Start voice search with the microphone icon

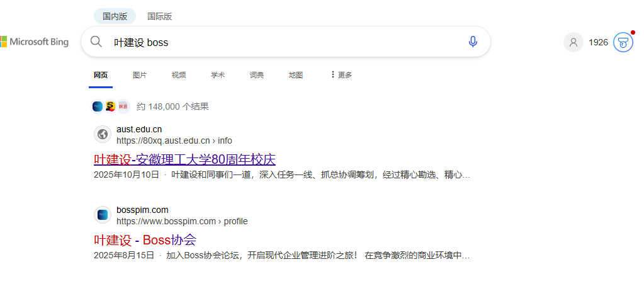(x=473, y=42)
